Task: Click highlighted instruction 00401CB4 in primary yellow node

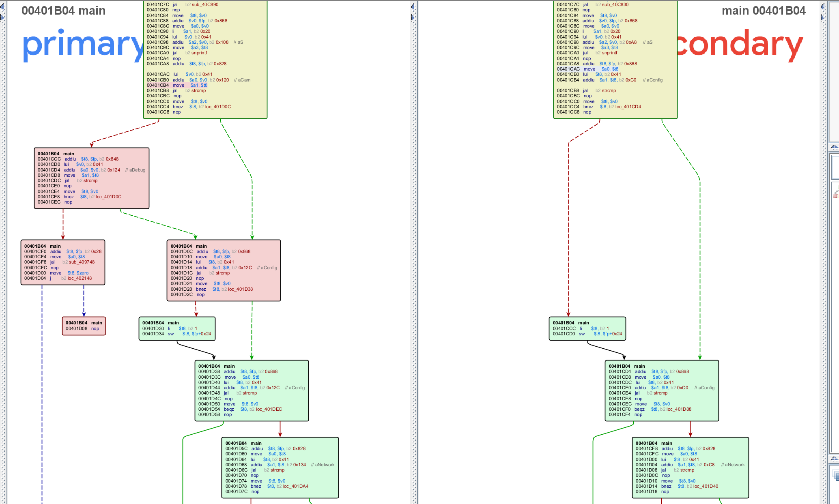Action: (x=178, y=85)
